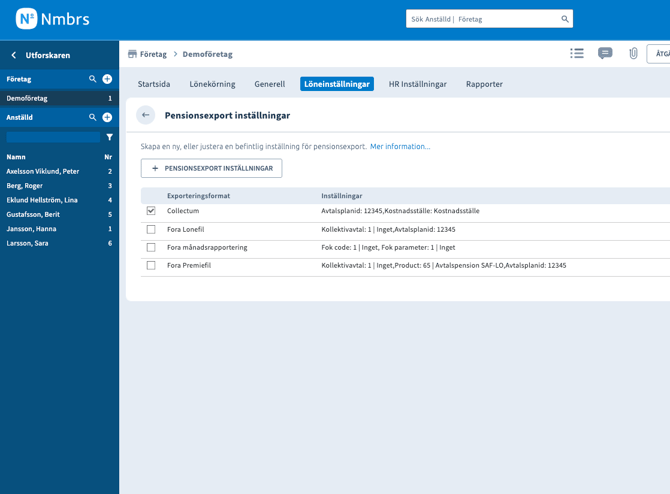Image resolution: width=670 pixels, height=494 pixels.
Task: Check the Fora Lonefil checkbox
Action: (x=151, y=229)
